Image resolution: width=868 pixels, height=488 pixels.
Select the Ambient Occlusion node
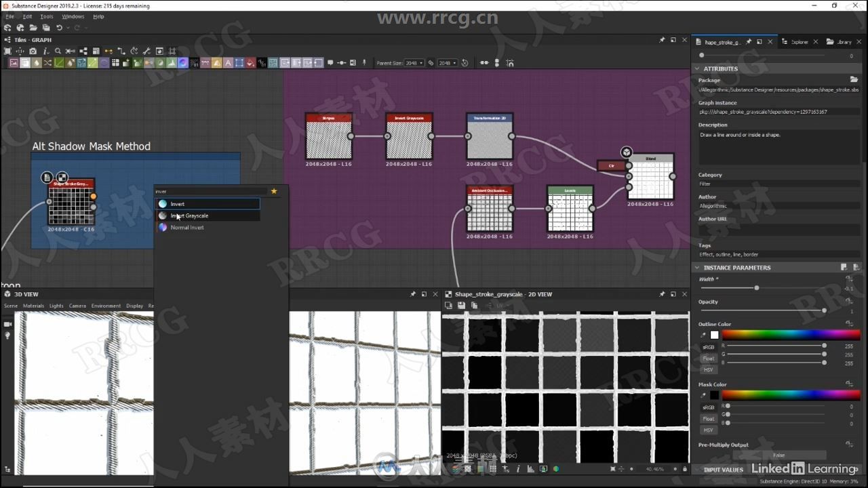[x=490, y=209]
